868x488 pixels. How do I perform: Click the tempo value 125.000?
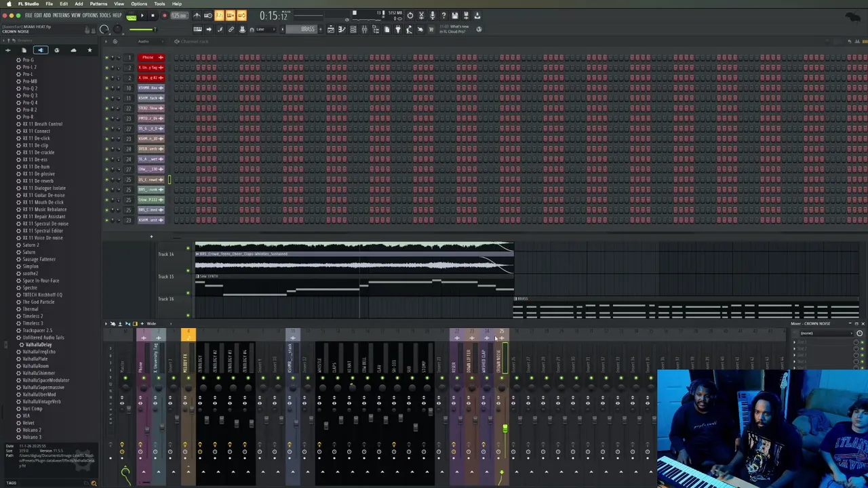point(180,16)
